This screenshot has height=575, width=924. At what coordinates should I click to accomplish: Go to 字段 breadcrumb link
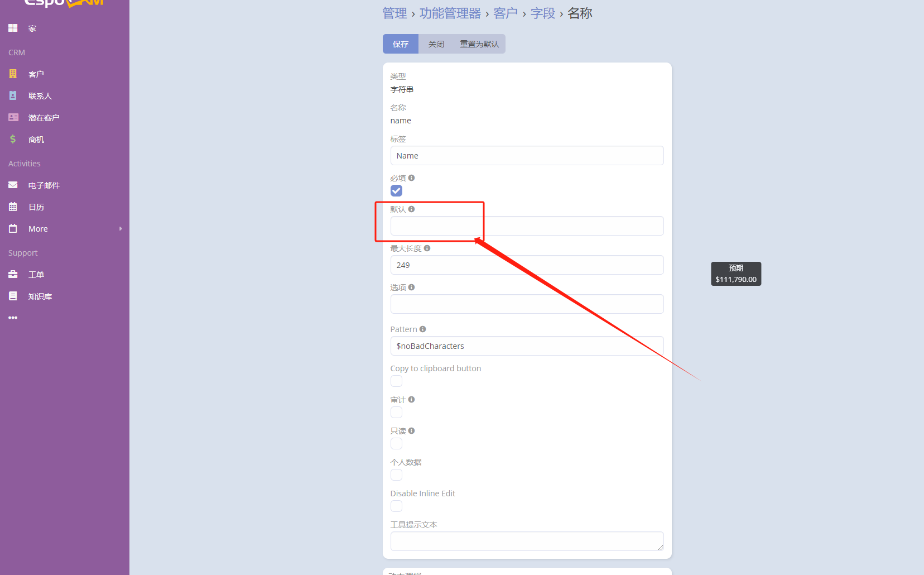(x=543, y=13)
